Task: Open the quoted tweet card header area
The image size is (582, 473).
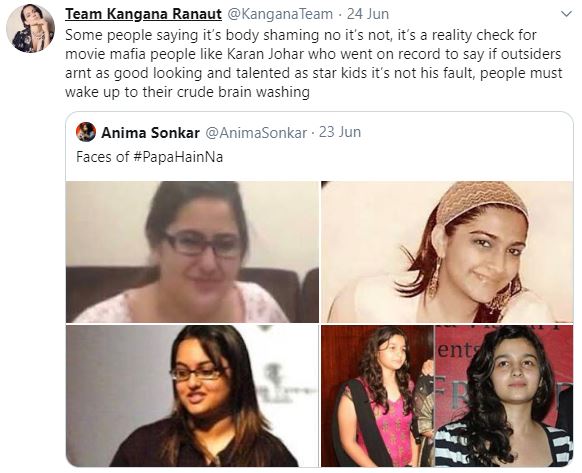Action: 320,146
